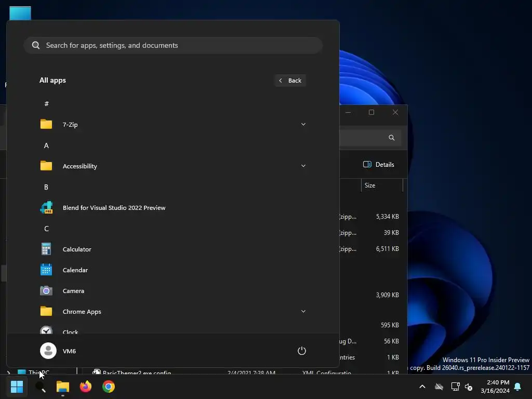The image size is (532, 399).
Task: Click the OneDrive cloud tray icon
Action: 439,387
